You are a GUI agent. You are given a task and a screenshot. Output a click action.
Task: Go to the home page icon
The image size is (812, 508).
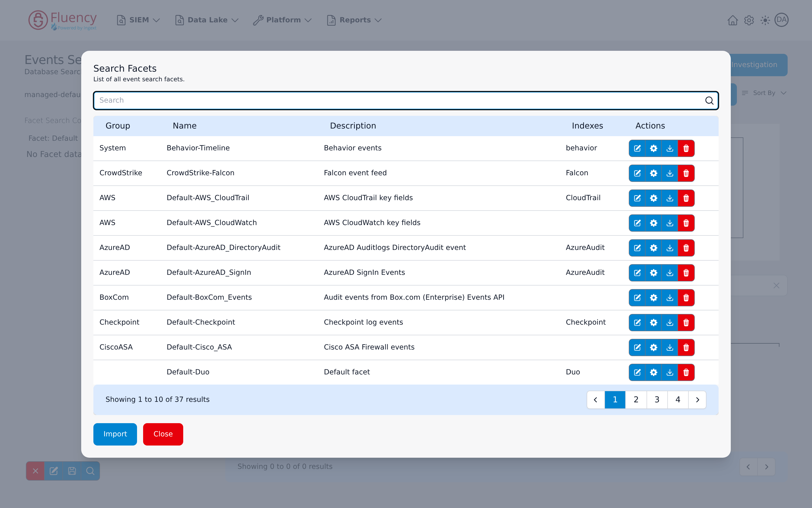tap(733, 20)
